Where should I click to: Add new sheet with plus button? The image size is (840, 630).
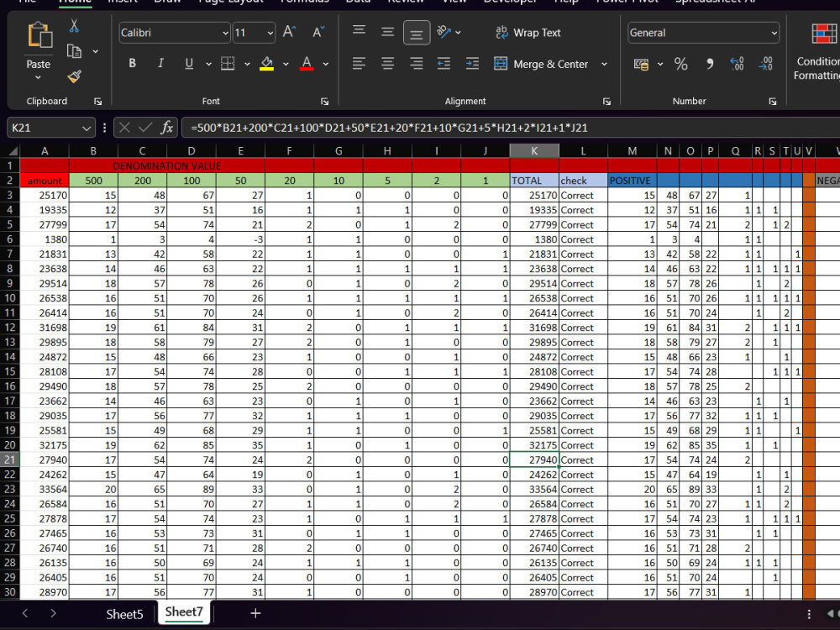click(255, 613)
